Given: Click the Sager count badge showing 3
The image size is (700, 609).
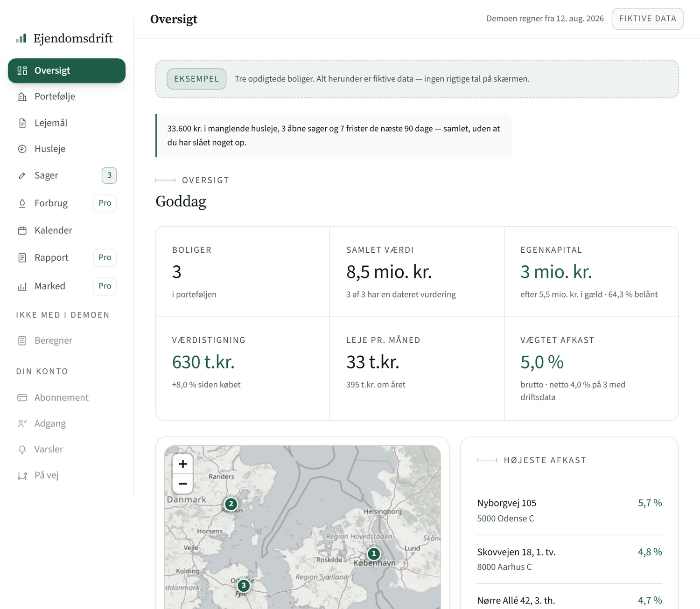Looking at the screenshot, I should 109,175.
